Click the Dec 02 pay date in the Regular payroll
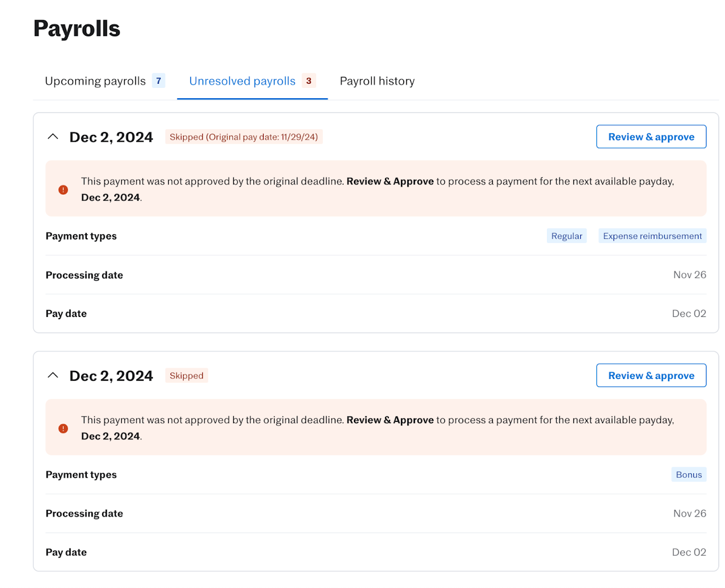Viewport: 725px width, 588px height. (689, 314)
